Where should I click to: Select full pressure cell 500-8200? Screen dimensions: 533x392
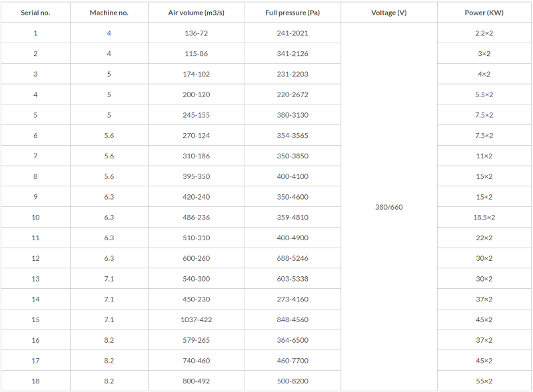point(292,381)
